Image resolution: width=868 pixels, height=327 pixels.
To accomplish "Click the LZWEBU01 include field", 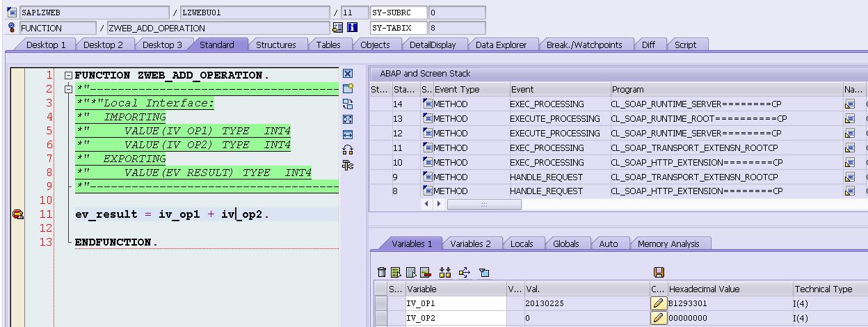I will (255, 13).
